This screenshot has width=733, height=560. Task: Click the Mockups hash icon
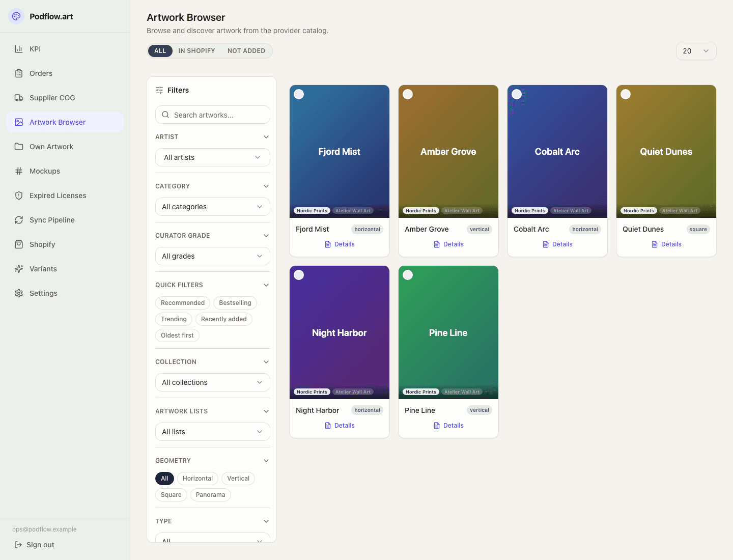(19, 171)
